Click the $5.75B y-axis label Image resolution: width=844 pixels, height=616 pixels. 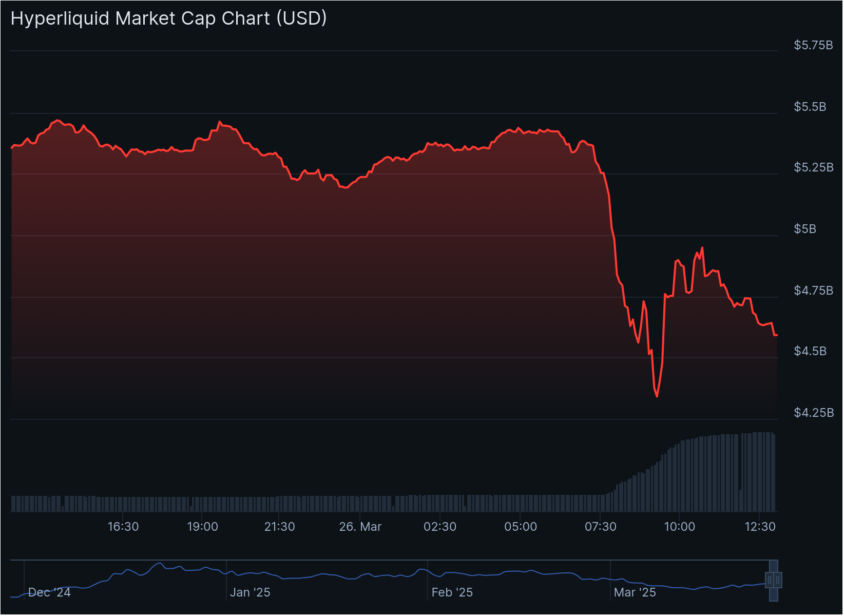813,45
